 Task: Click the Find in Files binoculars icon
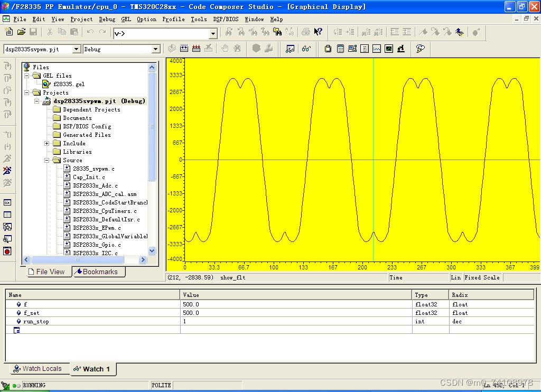(277, 32)
